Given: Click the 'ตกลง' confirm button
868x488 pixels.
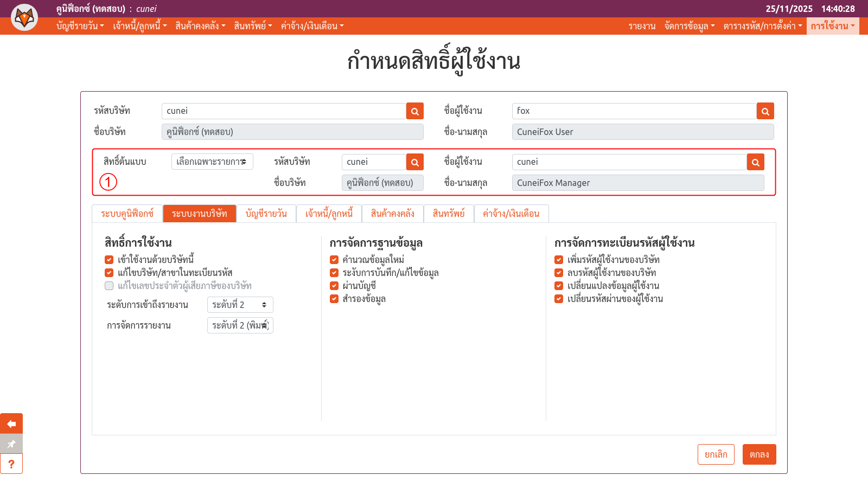Looking at the screenshot, I should [x=759, y=454].
